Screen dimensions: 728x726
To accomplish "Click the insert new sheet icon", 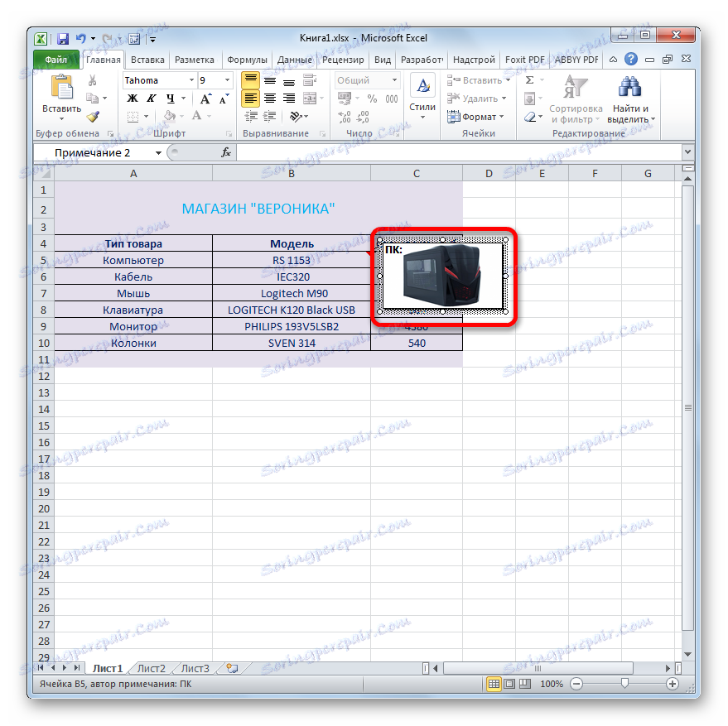I will [232, 668].
